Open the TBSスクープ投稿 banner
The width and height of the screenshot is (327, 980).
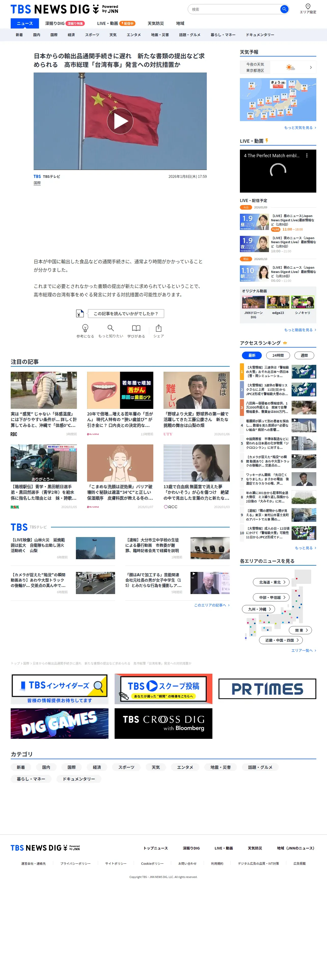[163, 689]
